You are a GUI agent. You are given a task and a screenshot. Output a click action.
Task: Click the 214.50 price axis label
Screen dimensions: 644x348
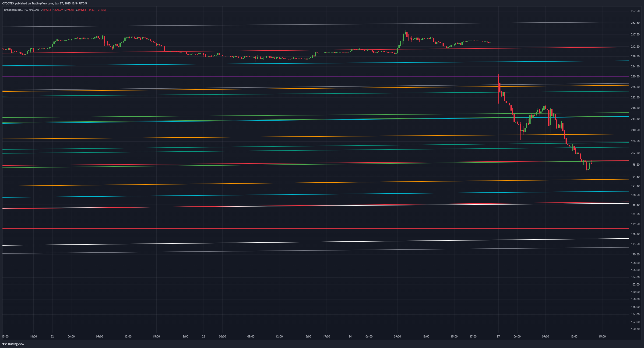click(x=635, y=119)
